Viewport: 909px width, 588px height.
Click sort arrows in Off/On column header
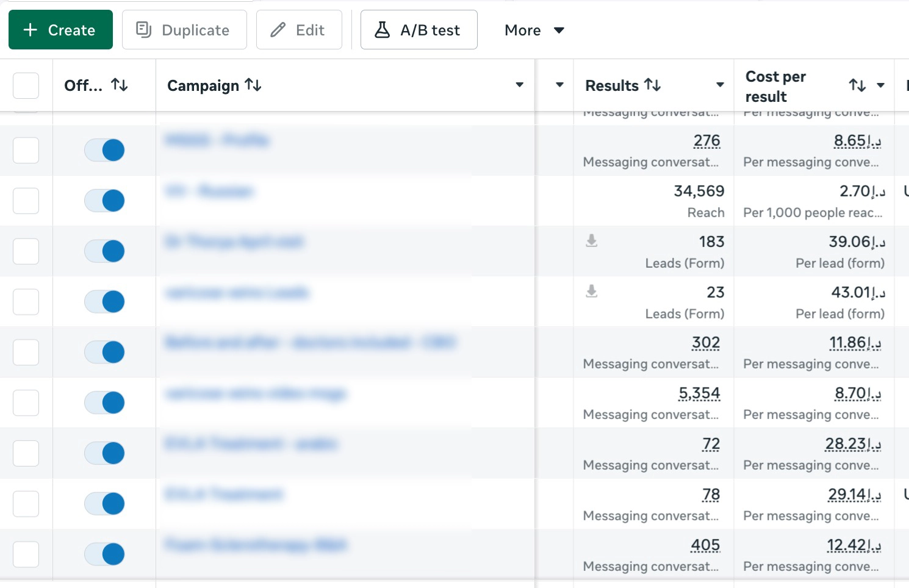click(120, 85)
